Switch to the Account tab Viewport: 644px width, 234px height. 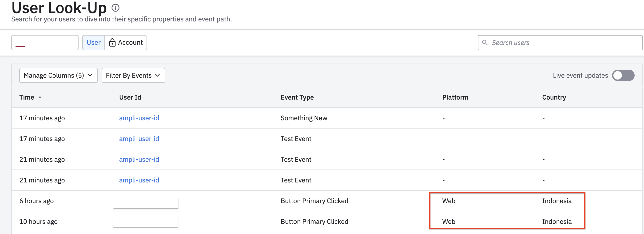[x=126, y=43]
